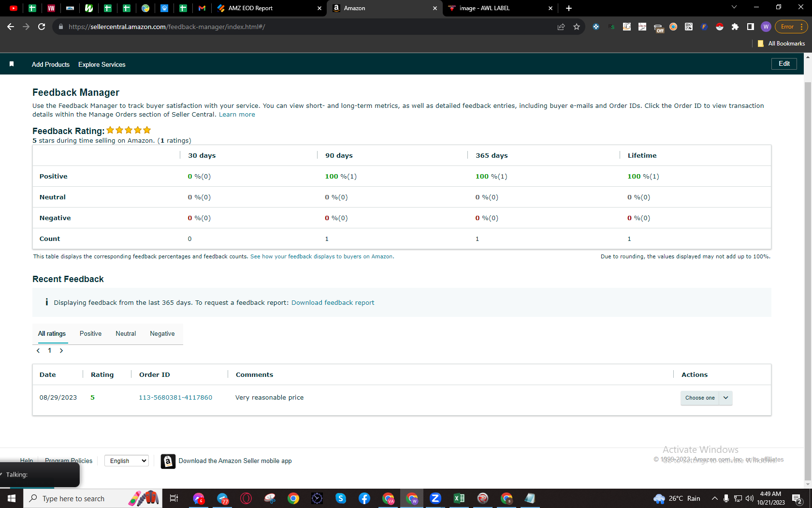This screenshot has width=812, height=508.
Task: Click the weather 26°C Rain widget
Action: click(x=677, y=498)
